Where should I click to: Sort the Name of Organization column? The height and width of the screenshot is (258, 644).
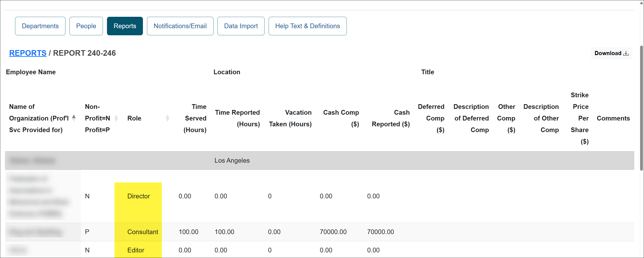74,118
